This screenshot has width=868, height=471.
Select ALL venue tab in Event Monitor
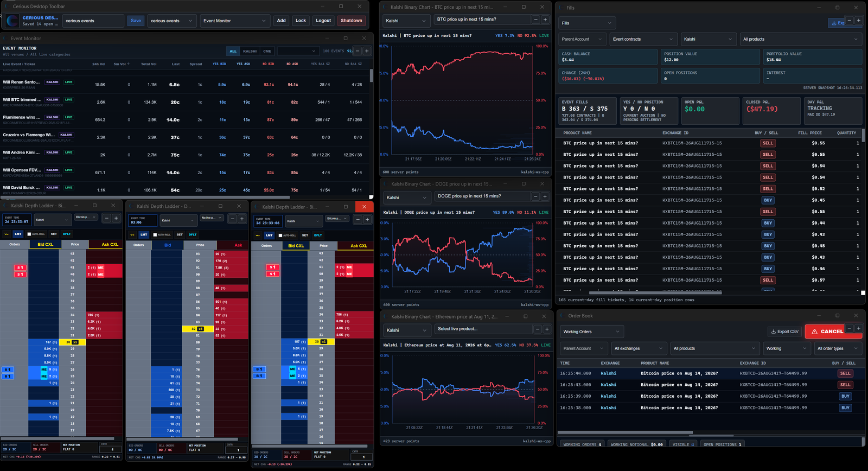tap(233, 51)
